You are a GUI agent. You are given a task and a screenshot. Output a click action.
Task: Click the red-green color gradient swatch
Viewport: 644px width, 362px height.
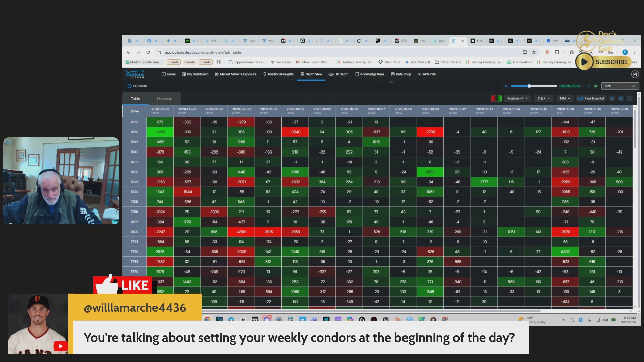(x=496, y=98)
